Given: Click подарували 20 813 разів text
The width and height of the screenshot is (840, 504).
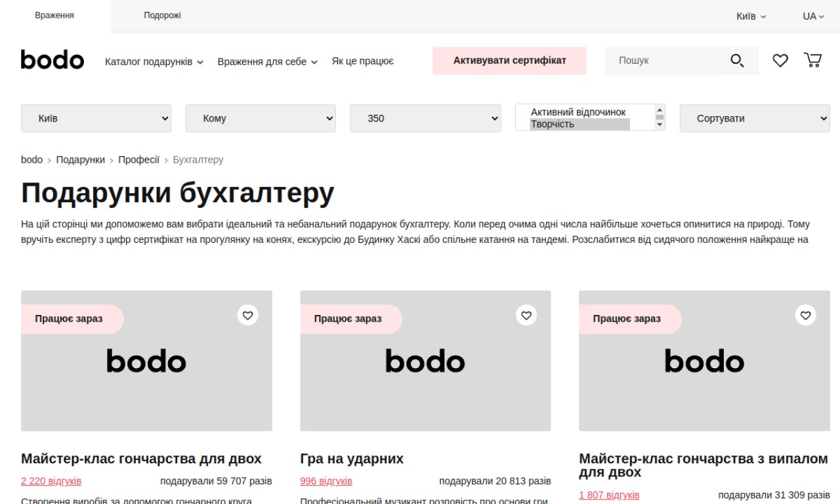Looking at the screenshot, I should click(495, 481).
